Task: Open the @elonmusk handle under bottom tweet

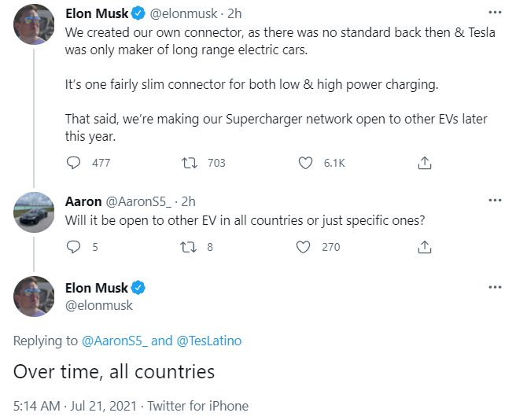Action: 99,305
